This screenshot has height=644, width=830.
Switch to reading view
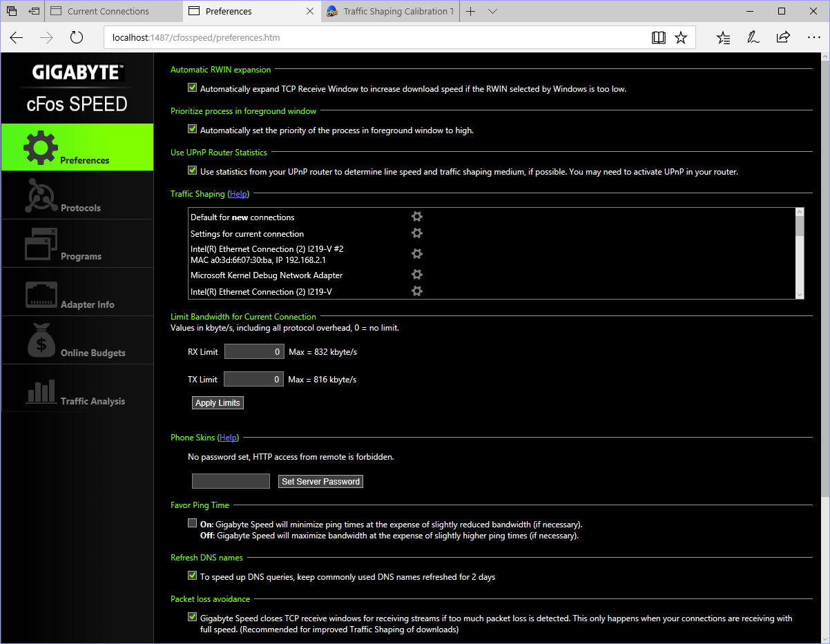[x=659, y=38]
